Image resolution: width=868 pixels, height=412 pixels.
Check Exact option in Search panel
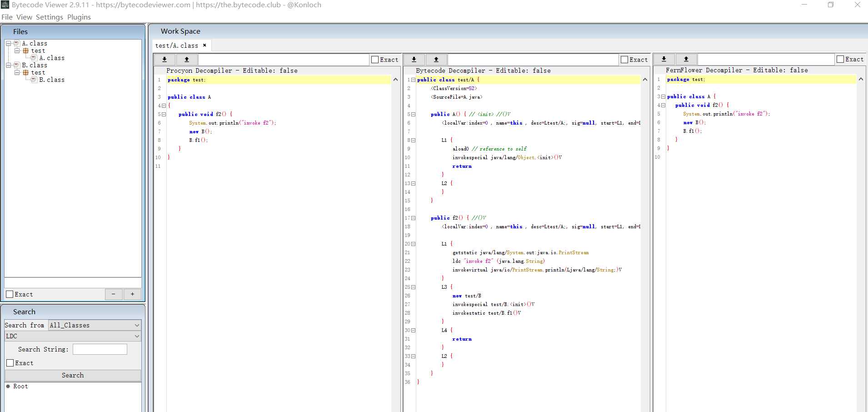[10, 363]
